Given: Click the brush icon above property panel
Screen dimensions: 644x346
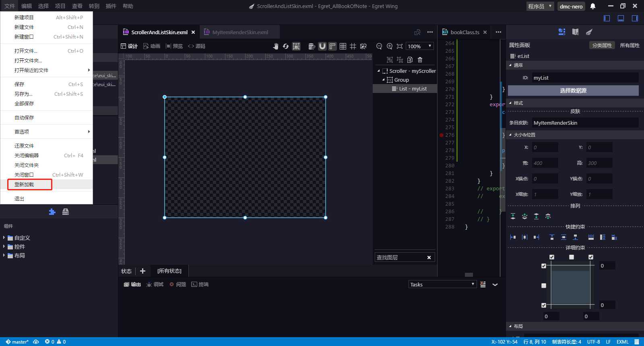Looking at the screenshot, I should click(x=589, y=32).
